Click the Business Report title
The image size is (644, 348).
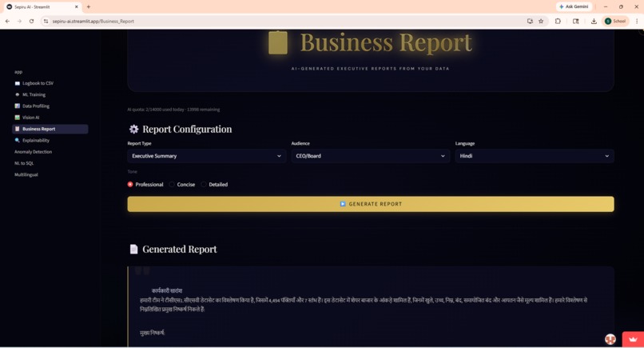(386, 42)
